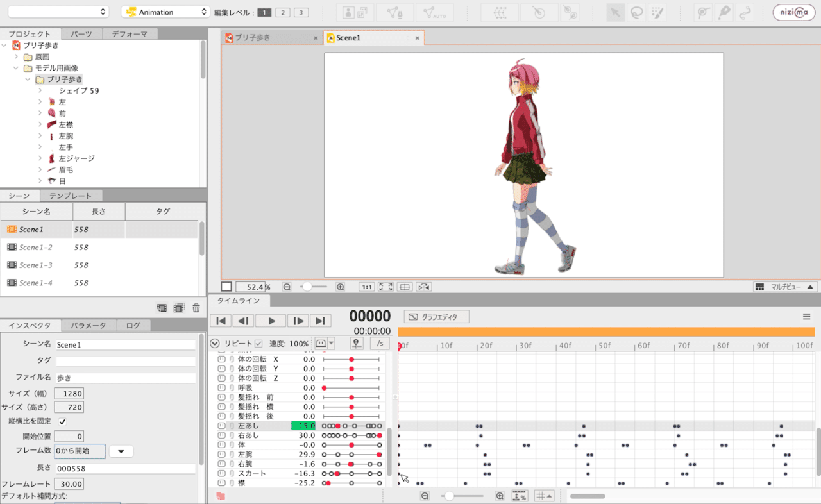Collapse the timeline track list chevron
The image size is (821, 504).
click(x=215, y=344)
